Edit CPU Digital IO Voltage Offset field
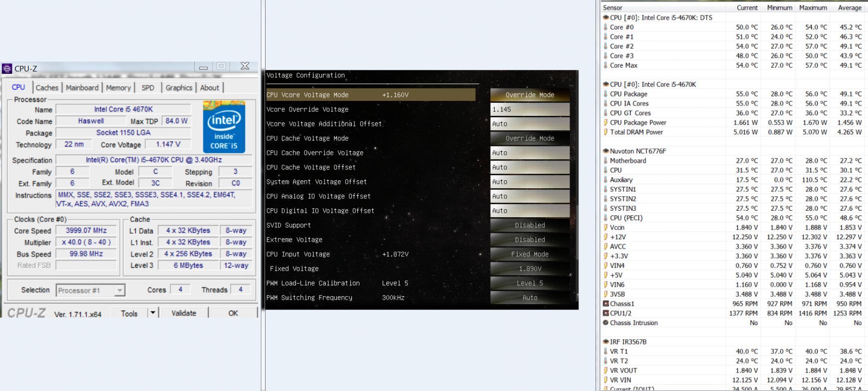Viewport: 868px width, 391px height. pyautogui.click(x=530, y=211)
